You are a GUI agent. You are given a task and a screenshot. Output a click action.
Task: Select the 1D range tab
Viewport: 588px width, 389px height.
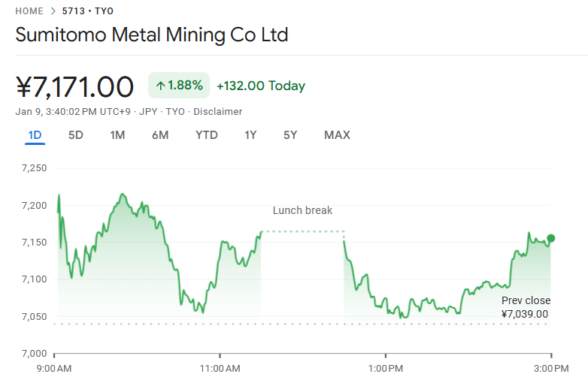(35, 135)
